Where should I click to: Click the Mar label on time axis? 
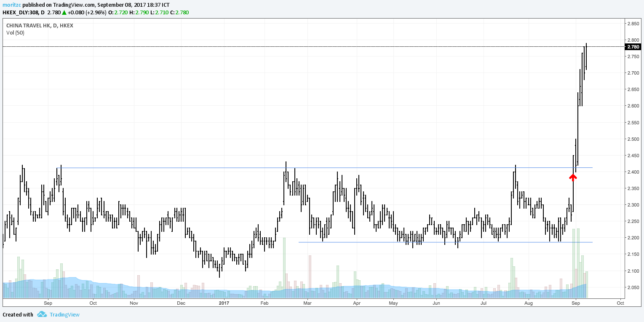[x=307, y=303]
